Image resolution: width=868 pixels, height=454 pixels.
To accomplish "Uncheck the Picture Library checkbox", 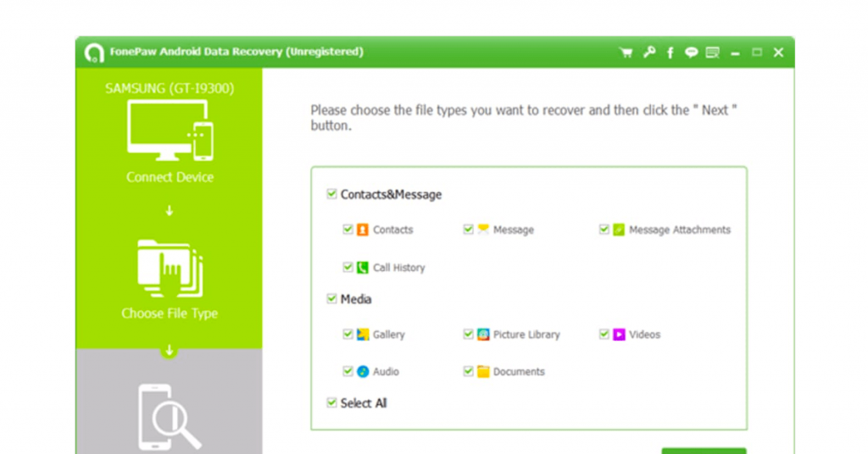I will 468,334.
